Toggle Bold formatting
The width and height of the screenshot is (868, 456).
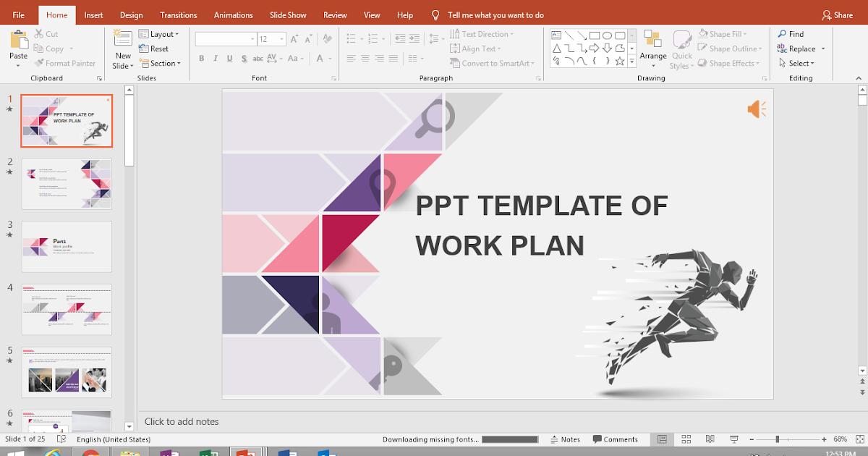[x=202, y=58]
